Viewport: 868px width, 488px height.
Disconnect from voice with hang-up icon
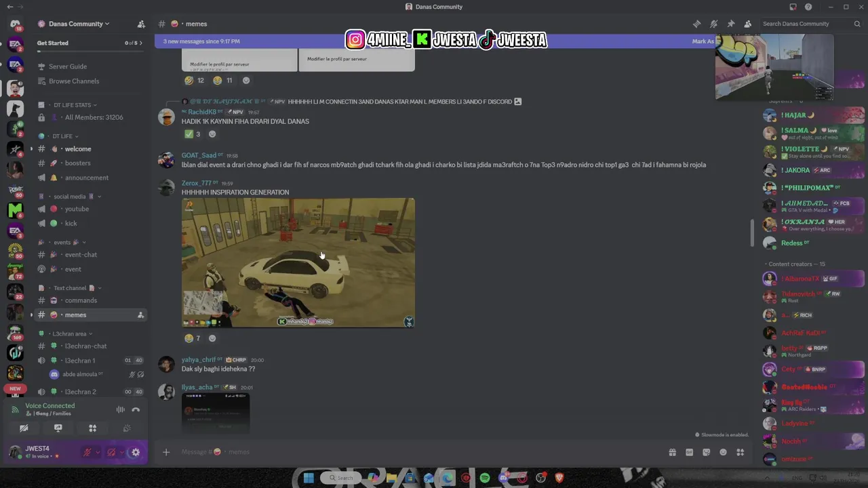click(136, 409)
